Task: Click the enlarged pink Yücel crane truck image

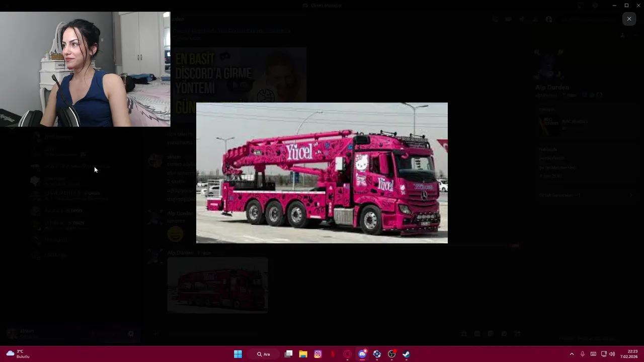Action: click(x=322, y=173)
